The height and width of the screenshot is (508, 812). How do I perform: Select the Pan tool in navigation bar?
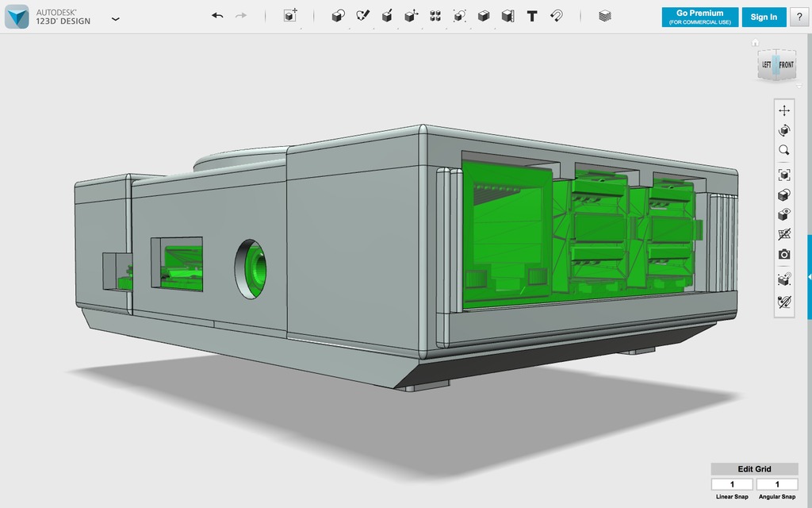(783, 110)
